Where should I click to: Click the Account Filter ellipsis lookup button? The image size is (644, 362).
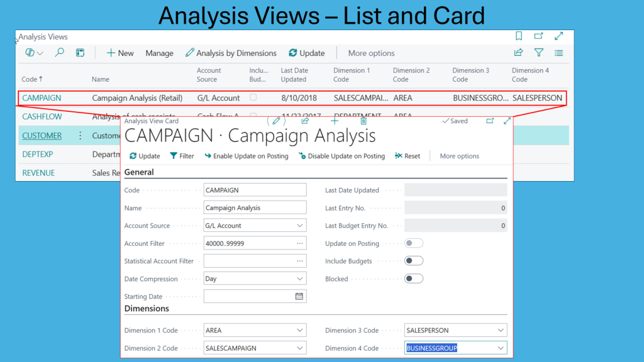[299, 243]
